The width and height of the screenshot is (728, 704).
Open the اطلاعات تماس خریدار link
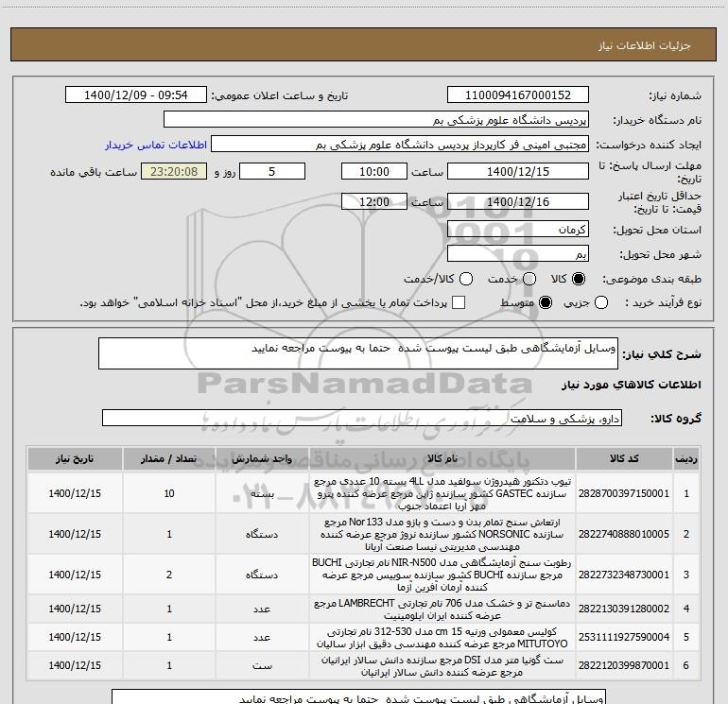[x=156, y=145]
